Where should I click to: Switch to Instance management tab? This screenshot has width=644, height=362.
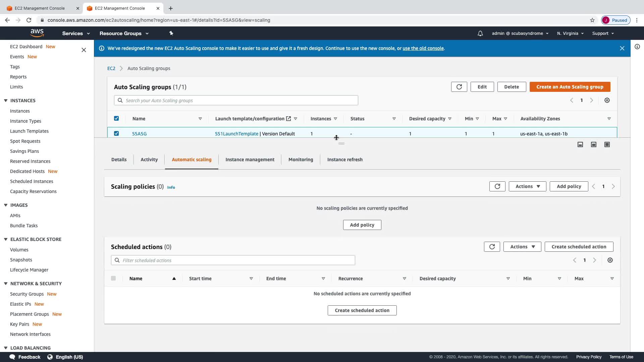250,160
